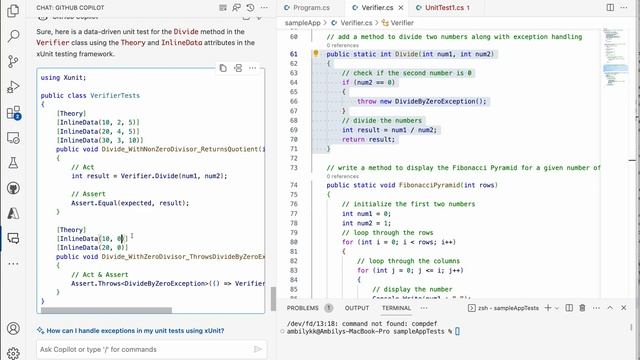Select the Chat view icon in the activity bar
The width and height of the screenshot is (640, 360).
tap(13, 238)
